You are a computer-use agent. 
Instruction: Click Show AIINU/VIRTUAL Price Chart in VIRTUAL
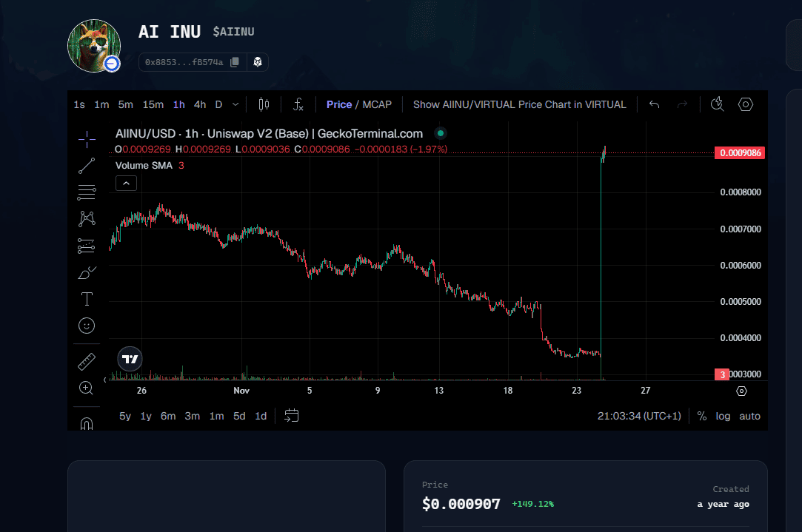(x=519, y=104)
